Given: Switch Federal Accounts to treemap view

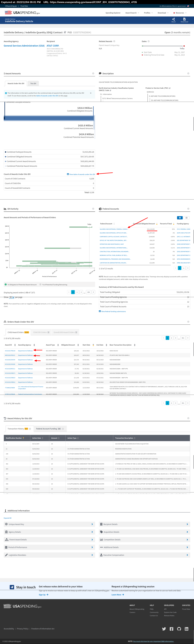Looking at the screenshot, I should (186, 218).
